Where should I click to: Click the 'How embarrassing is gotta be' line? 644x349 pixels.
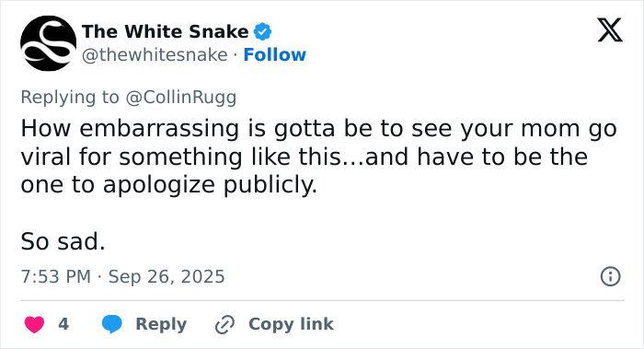tap(318, 128)
